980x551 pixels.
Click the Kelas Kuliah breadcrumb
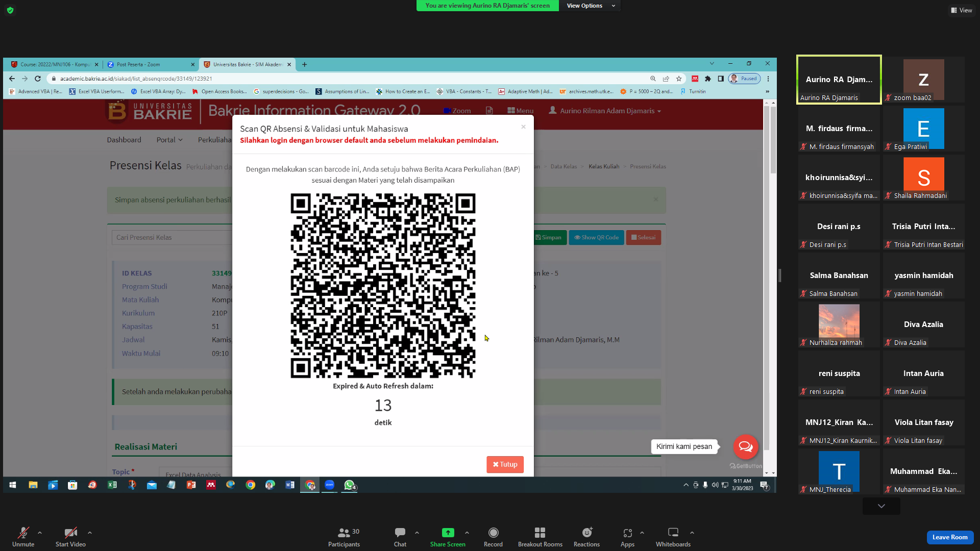coord(604,166)
